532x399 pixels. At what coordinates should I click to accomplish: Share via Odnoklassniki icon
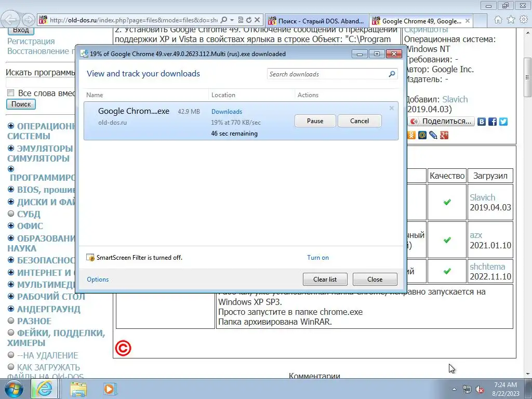tap(411, 135)
